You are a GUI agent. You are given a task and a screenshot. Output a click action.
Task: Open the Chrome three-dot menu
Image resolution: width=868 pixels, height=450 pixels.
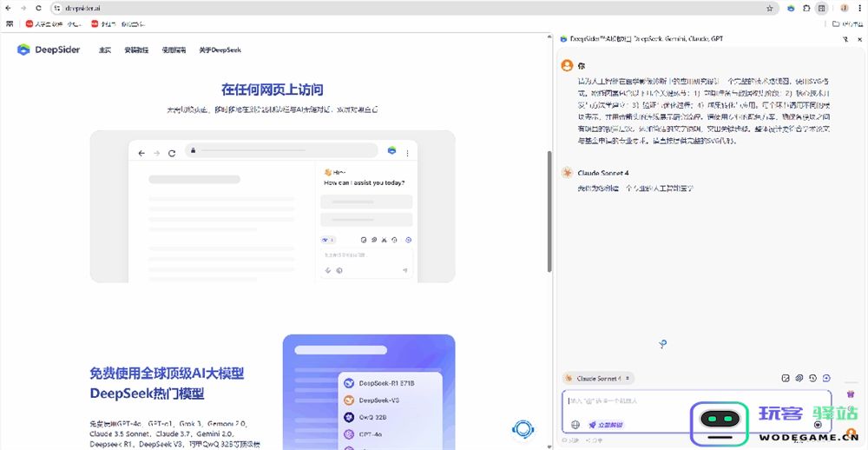[x=859, y=8]
